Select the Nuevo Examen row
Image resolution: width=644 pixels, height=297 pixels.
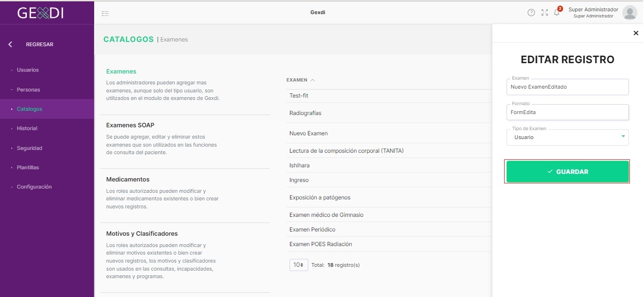click(x=389, y=133)
